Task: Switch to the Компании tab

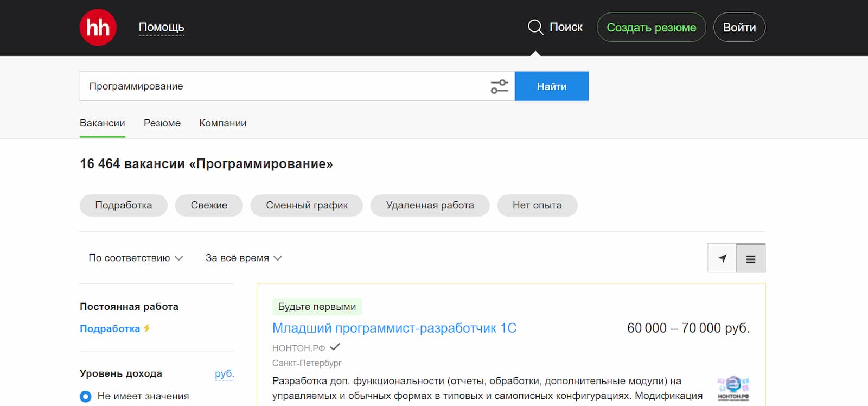Action: pyautogui.click(x=223, y=123)
